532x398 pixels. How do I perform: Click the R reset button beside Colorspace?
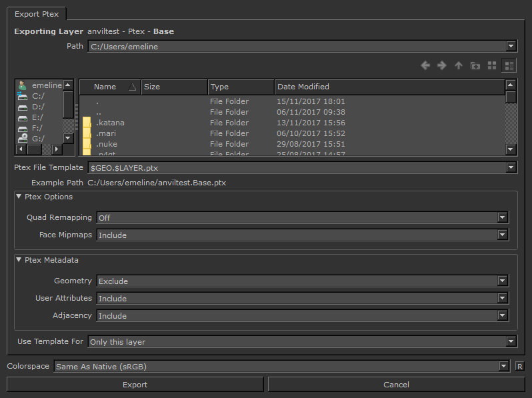pyautogui.click(x=519, y=366)
